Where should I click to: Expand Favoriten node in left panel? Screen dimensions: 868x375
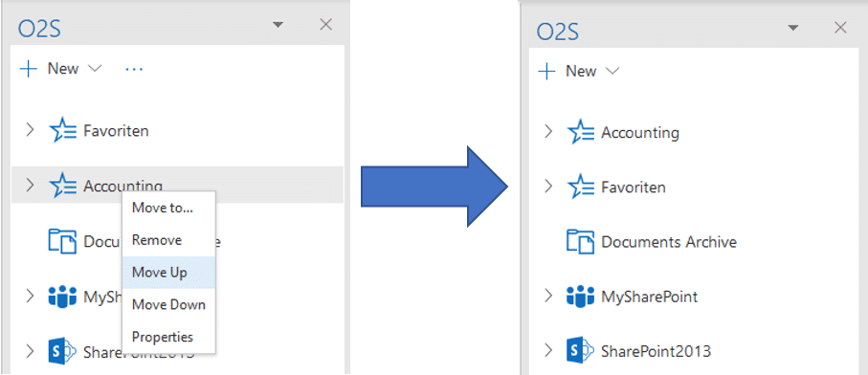(30, 130)
